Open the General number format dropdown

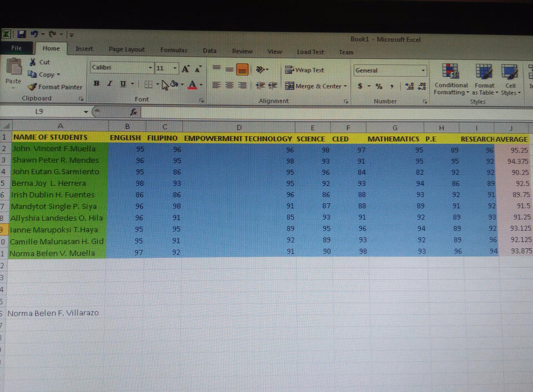423,71
